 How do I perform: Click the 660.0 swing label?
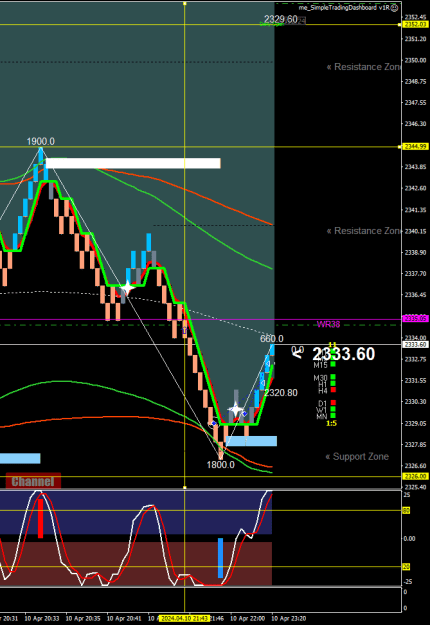(x=272, y=339)
